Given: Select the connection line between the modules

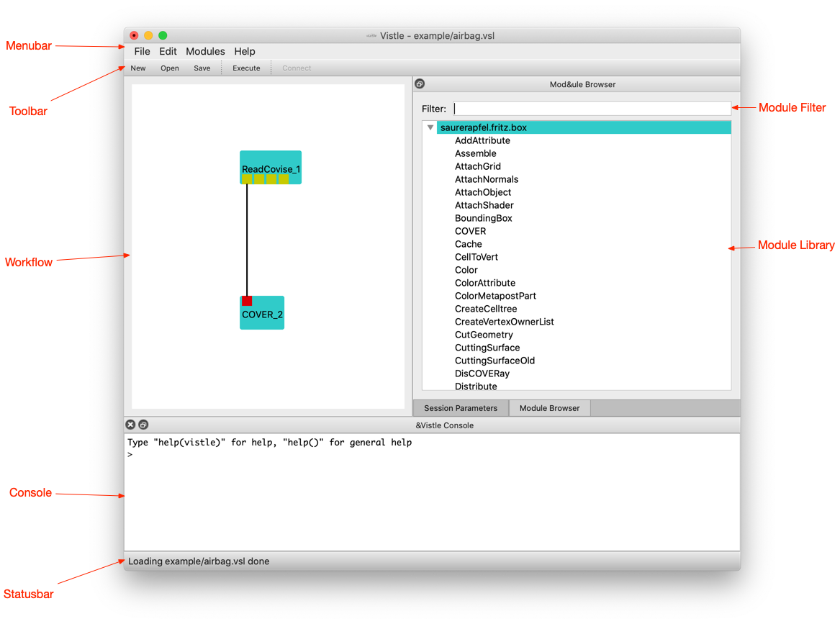Looking at the screenshot, I should [247, 240].
